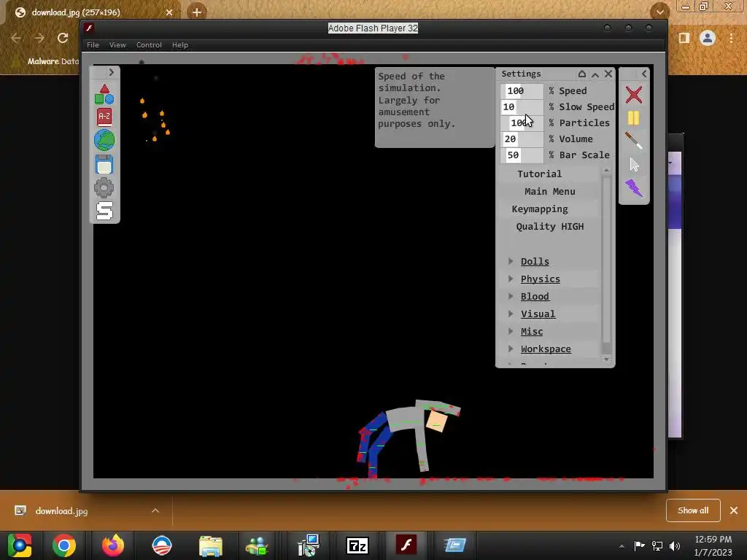Click the settings list scrollbar down arrow
The height and width of the screenshot is (560, 747).
[606, 359]
